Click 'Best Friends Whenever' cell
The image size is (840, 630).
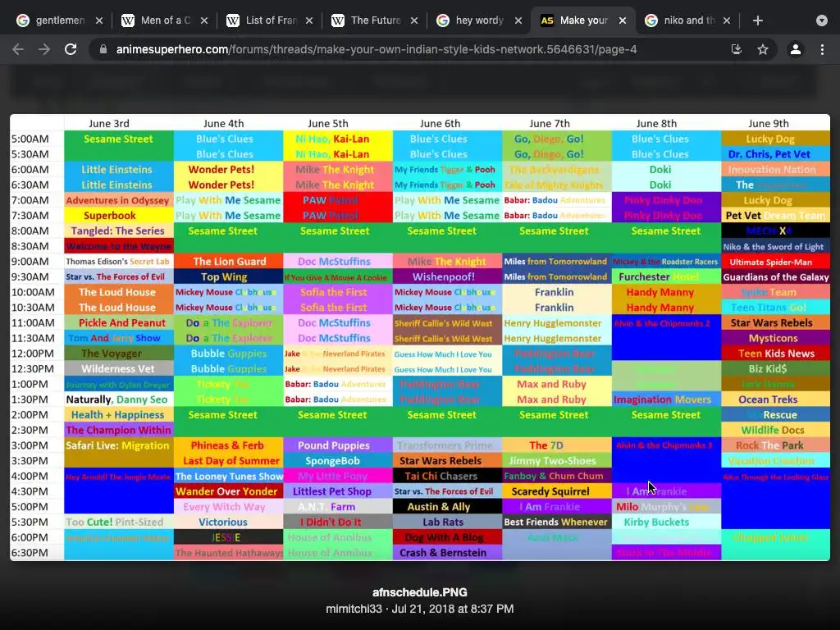coord(557,523)
